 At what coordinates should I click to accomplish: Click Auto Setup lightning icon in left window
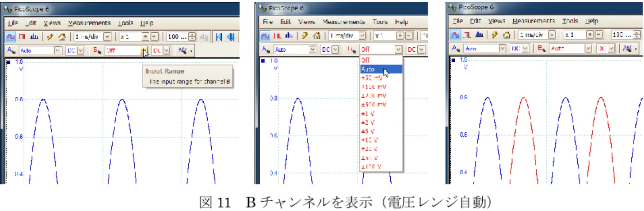50,37
